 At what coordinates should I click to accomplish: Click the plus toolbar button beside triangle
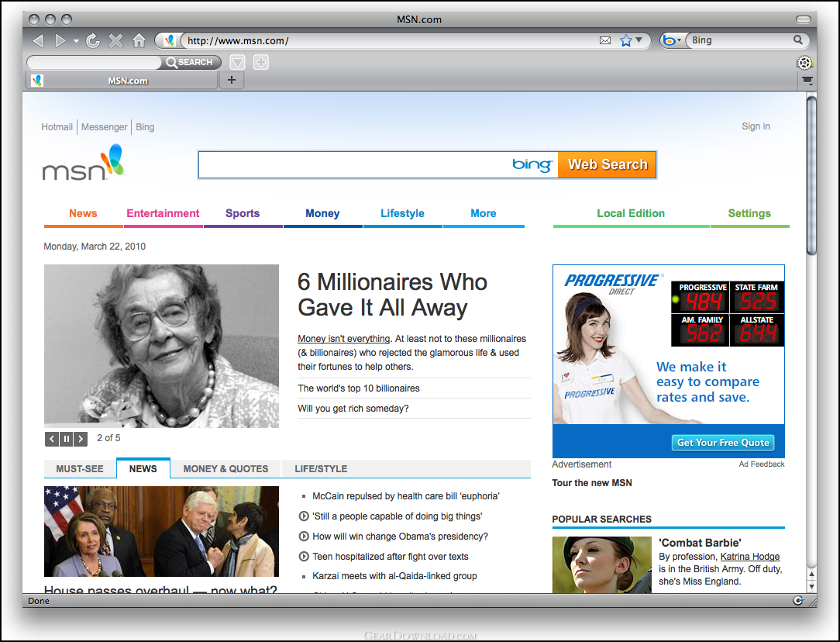[x=261, y=63]
